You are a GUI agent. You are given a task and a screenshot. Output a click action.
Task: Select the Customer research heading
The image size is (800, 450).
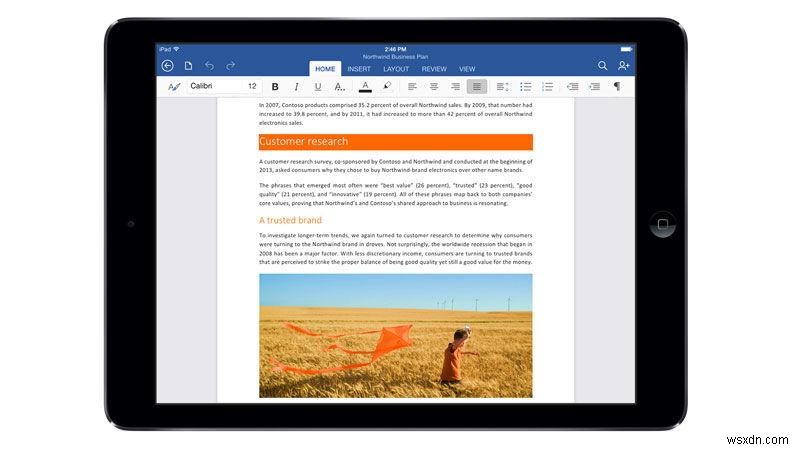pos(304,141)
